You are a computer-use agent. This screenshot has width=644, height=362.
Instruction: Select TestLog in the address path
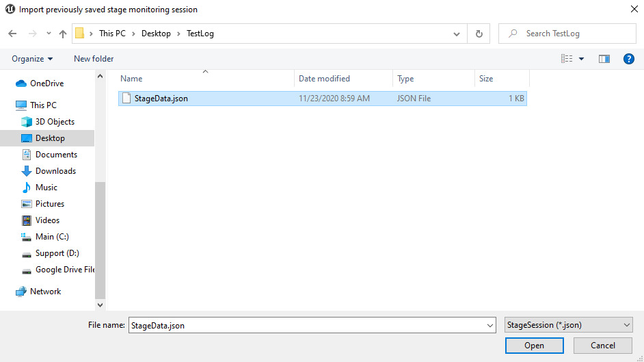coord(200,34)
